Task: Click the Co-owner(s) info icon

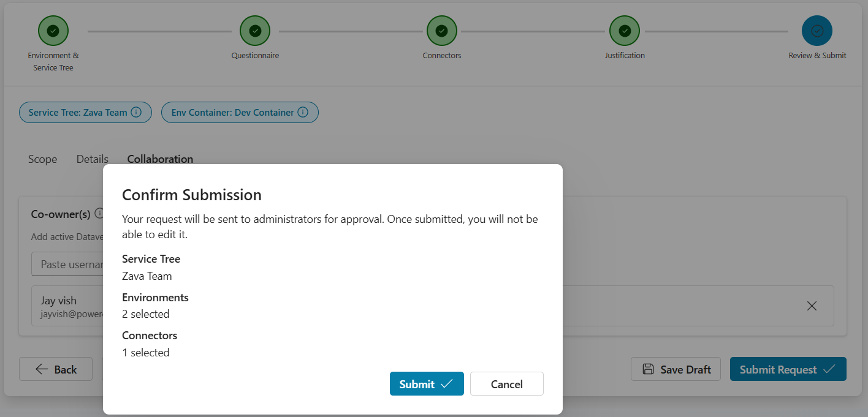Action: coord(99,214)
